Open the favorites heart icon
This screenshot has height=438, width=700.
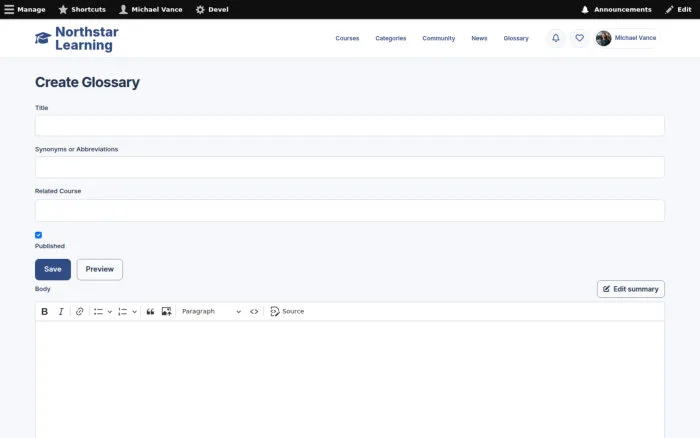[x=579, y=38]
